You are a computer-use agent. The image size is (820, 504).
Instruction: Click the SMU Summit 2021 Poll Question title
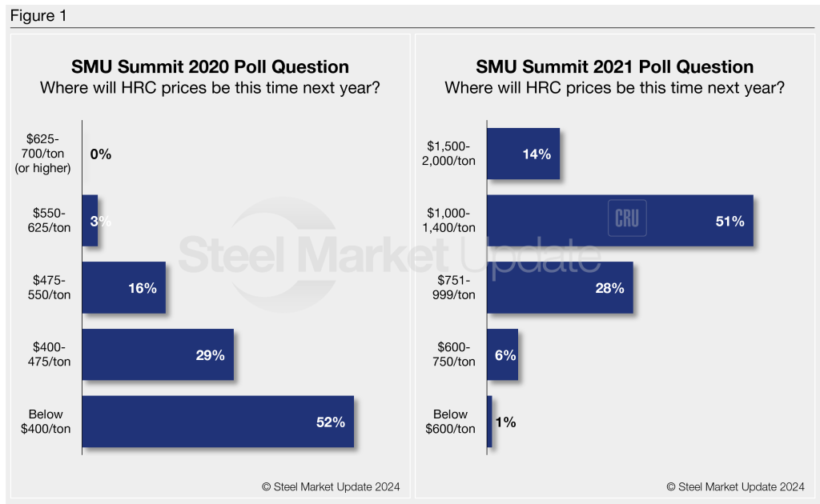[614, 67]
